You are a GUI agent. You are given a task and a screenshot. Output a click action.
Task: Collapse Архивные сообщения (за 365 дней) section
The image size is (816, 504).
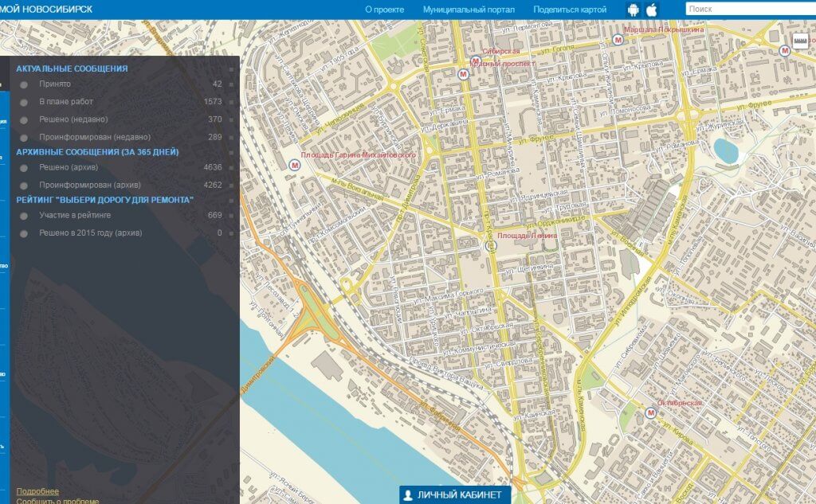(97, 151)
